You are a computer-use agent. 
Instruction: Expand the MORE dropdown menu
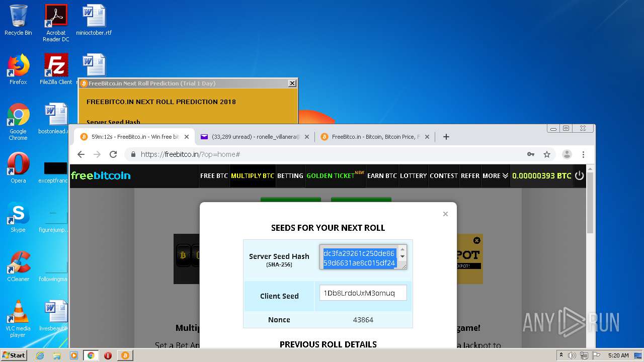click(495, 176)
